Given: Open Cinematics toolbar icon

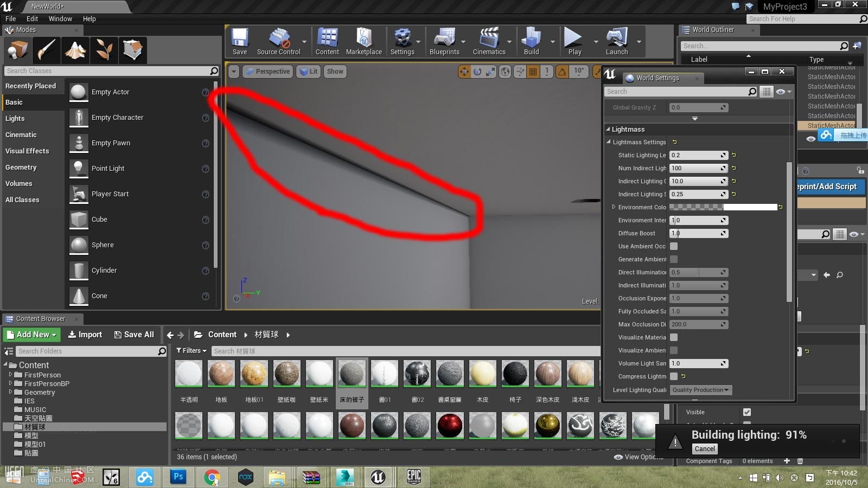Looking at the screenshot, I should [x=489, y=41].
